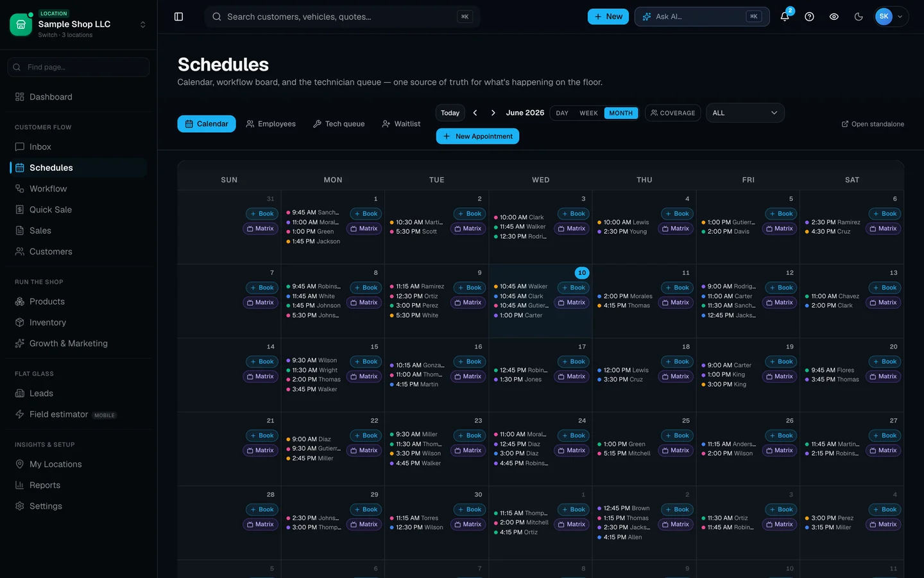Viewport: 924px width, 578px height.
Task: Click Matrix on Wednesday June 10
Action: click(572, 302)
